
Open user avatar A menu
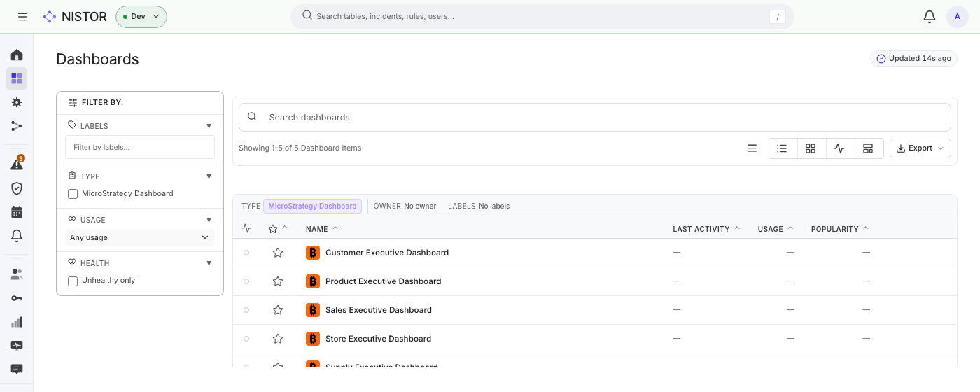pyautogui.click(x=958, y=17)
